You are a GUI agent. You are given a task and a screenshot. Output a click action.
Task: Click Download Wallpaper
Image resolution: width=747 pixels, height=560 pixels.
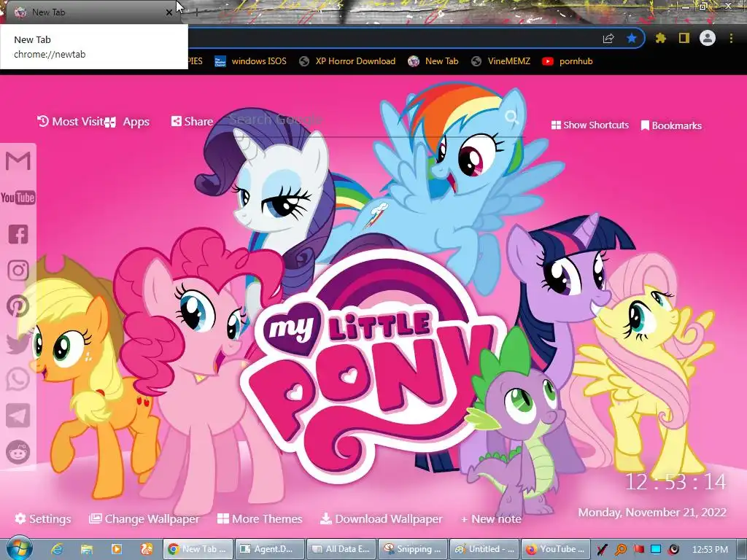[x=381, y=518]
